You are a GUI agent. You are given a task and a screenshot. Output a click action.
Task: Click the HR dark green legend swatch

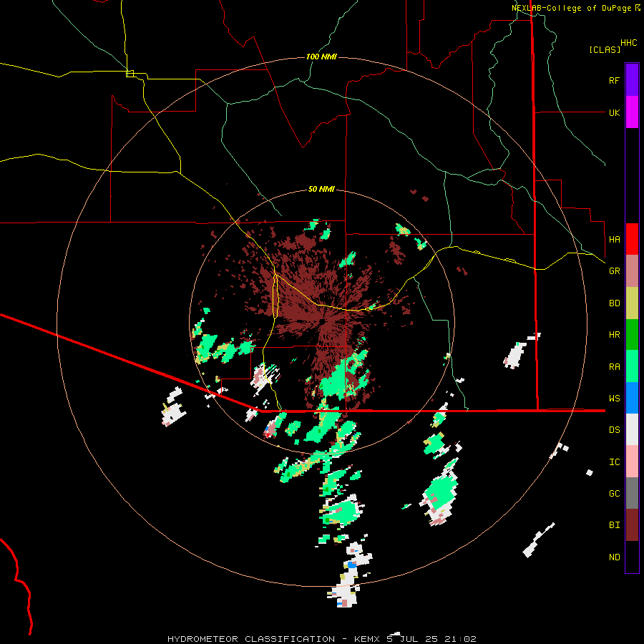pyautogui.click(x=632, y=334)
